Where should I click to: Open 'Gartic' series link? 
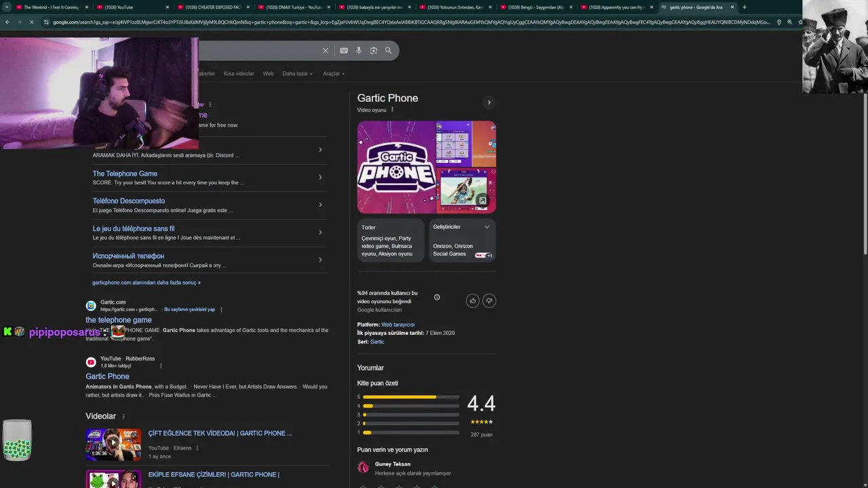pyautogui.click(x=377, y=342)
